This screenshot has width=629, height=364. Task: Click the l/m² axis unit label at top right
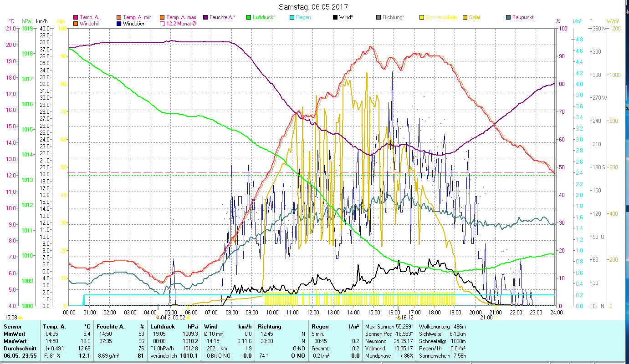click(x=577, y=21)
